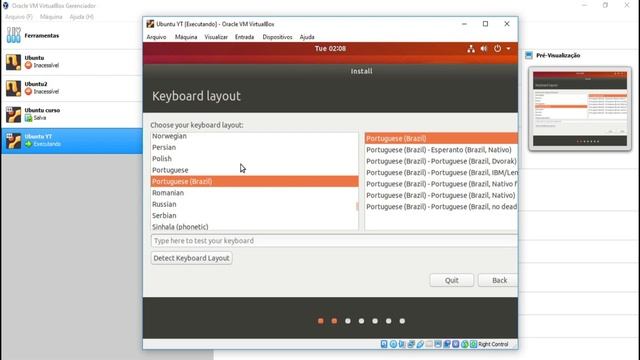This screenshot has height=360, width=640.
Task: Click the audio indicator icon in the VM status bar
Action: 402,344
